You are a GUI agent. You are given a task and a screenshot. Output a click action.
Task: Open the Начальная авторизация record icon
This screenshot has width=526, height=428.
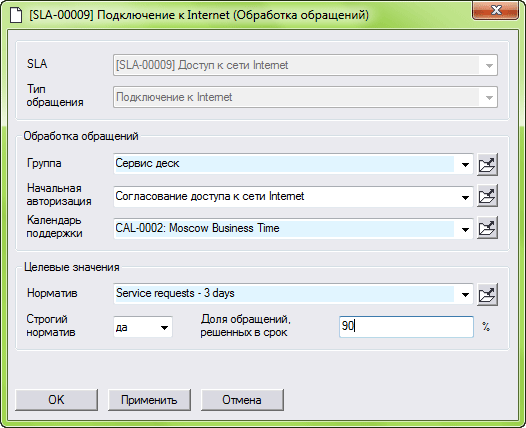(x=487, y=196)
